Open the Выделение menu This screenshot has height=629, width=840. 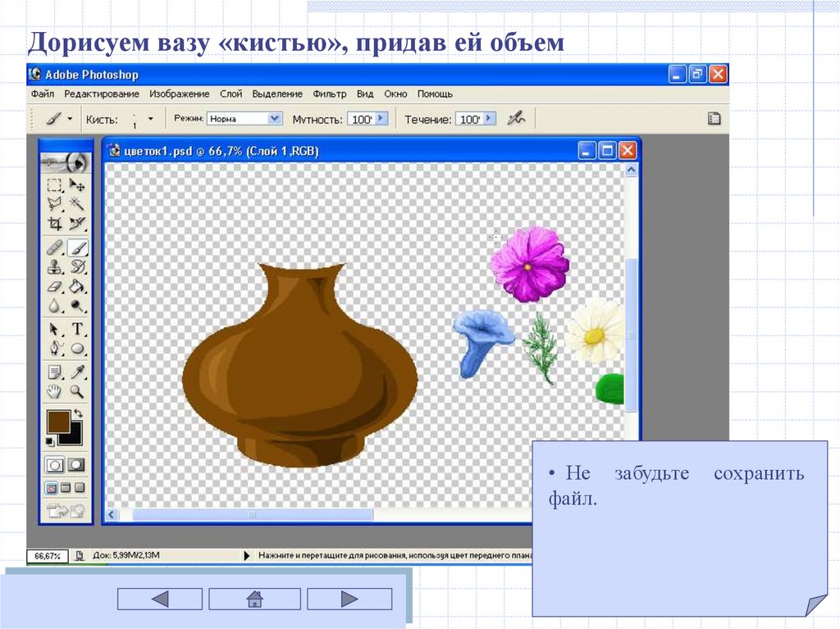pyautogui.click(x=277, y=93)
